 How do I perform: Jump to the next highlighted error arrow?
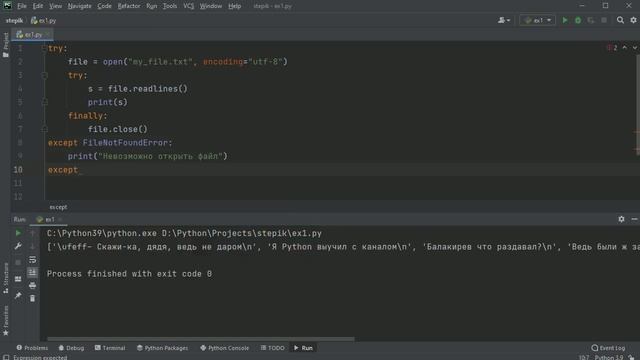(635, 48)
